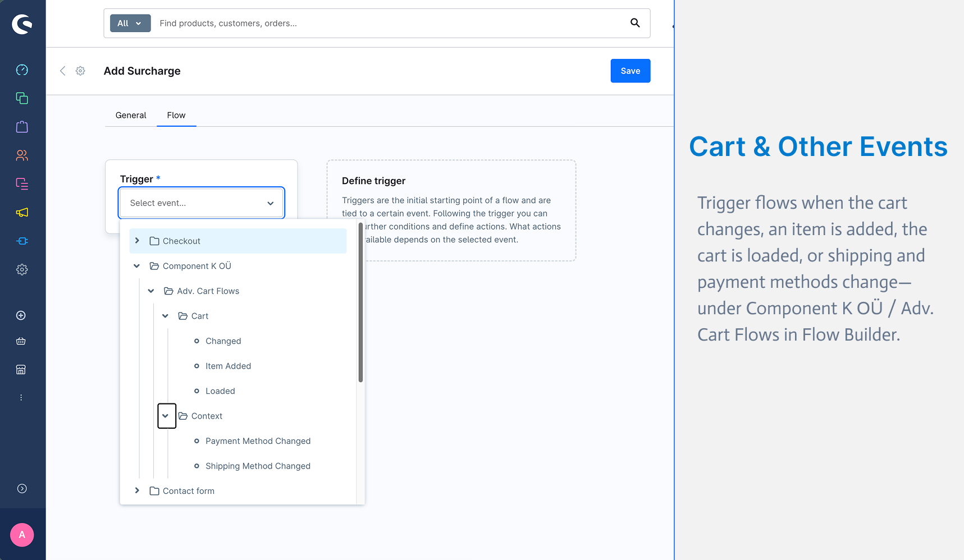The height and width of the screenshot is (560, 964).
Task: Click the search magnifier icon
Action: (635, 23)
